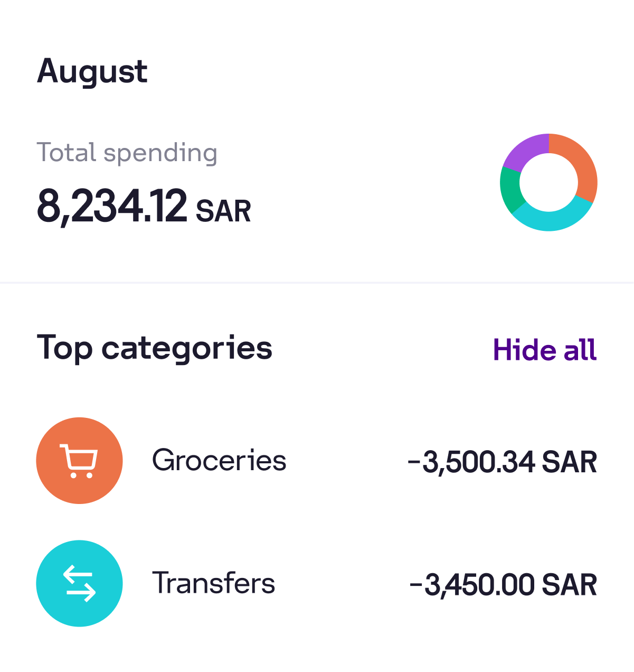Viewport: 634px width, 672px height.
Task: Click the Total spending label
Action: [127, 153]
